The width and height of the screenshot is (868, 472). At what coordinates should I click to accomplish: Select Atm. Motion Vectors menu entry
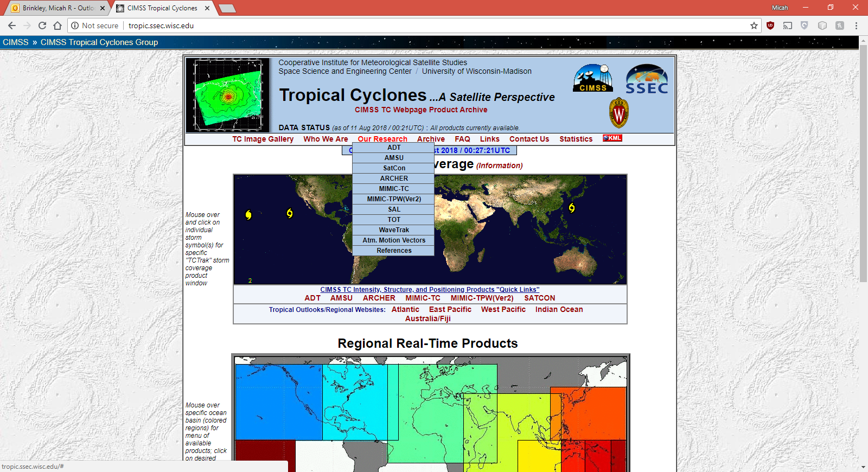point(394,240)
